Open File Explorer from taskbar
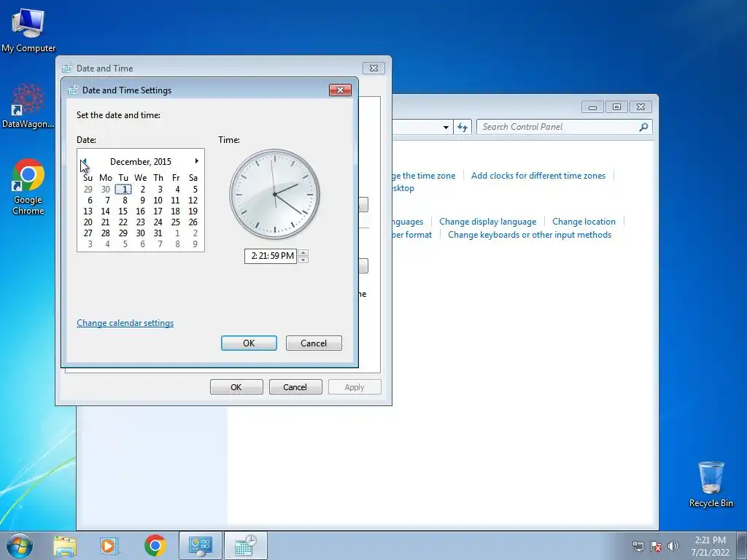The width and height of the screenshot is (747, 560). click(65, 545)
